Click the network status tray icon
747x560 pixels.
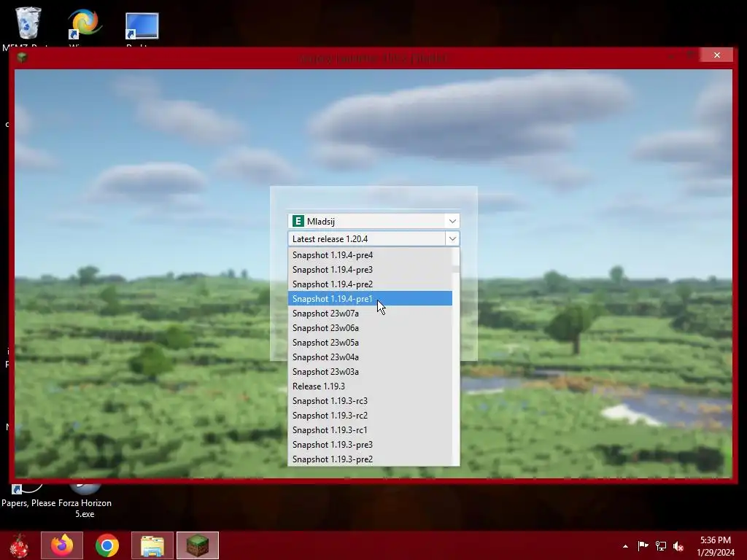(661, 545)
